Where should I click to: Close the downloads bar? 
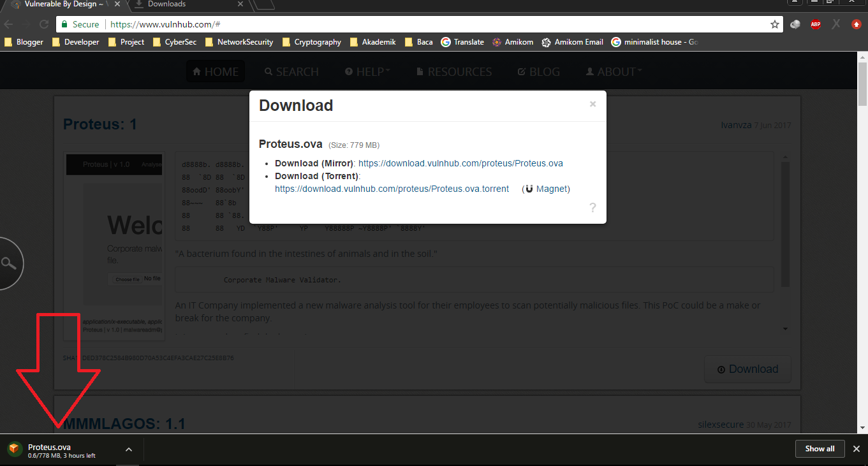coord(857,449)
